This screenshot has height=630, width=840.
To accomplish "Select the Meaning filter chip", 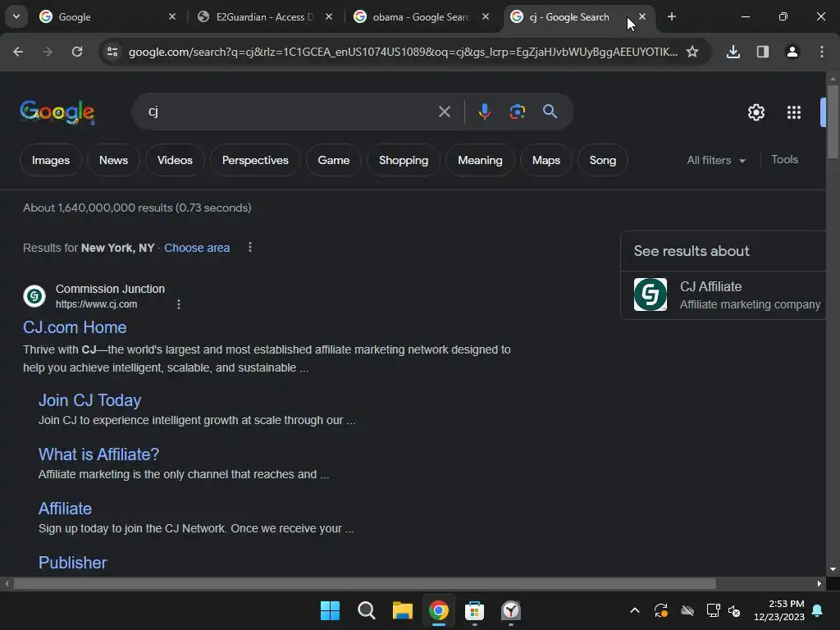I will pyautogui.click(x=480, y=160).
